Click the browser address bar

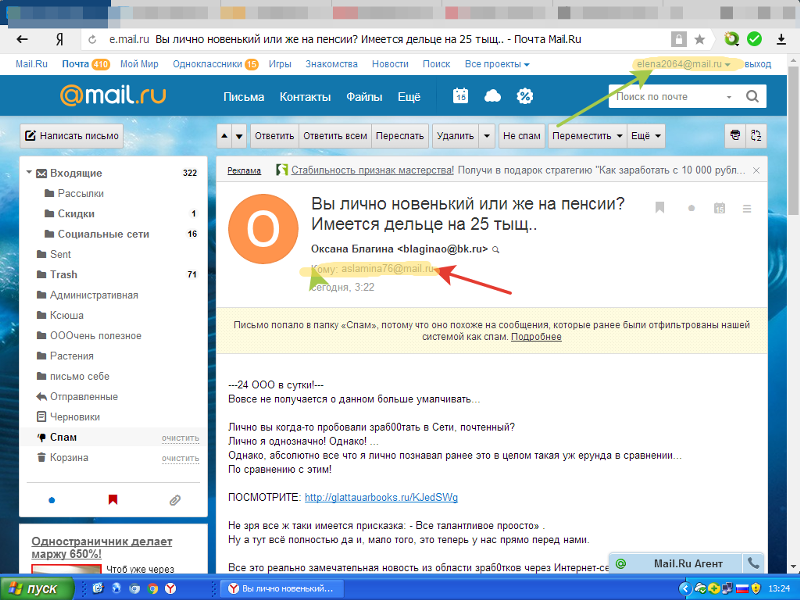pyautogui.click(x=375, y=39)
